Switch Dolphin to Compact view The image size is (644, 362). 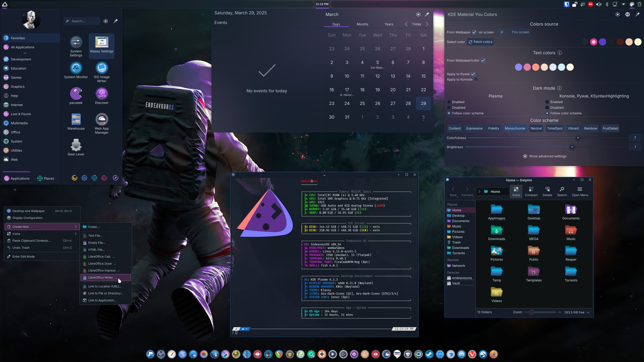pyautogui.click(x=531, y=191)
